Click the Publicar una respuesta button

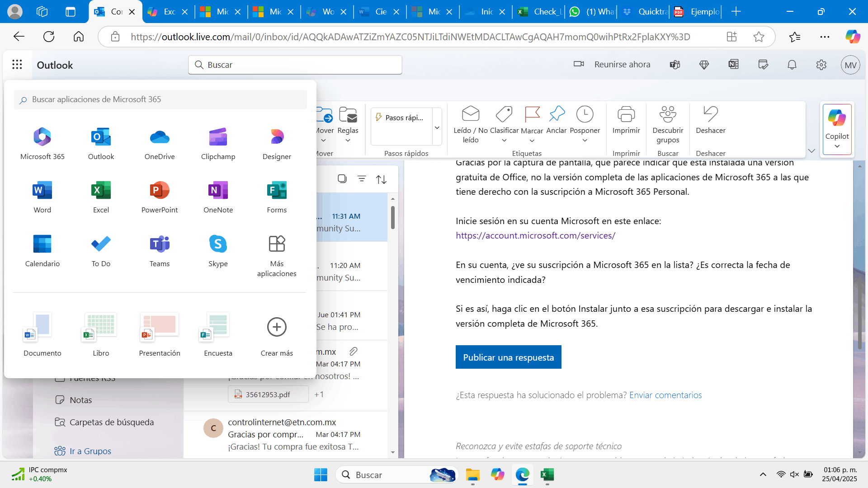[x=508, y=357]
